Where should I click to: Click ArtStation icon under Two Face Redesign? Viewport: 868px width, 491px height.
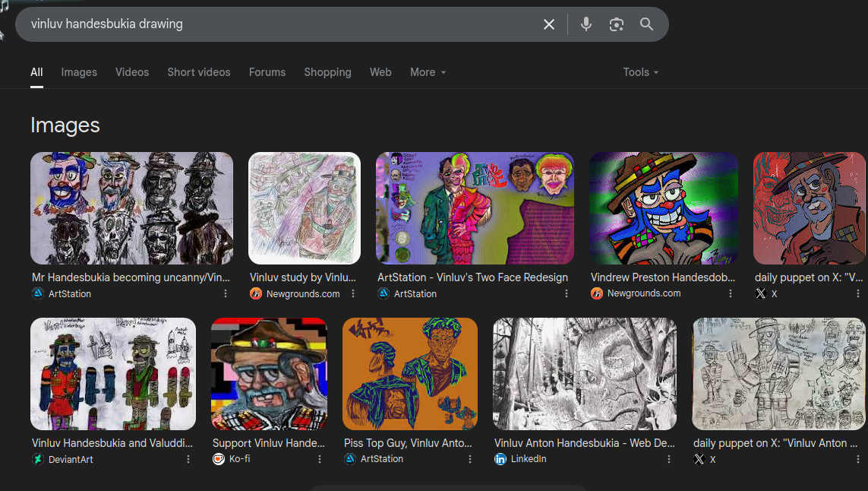(x=383, y=293)
